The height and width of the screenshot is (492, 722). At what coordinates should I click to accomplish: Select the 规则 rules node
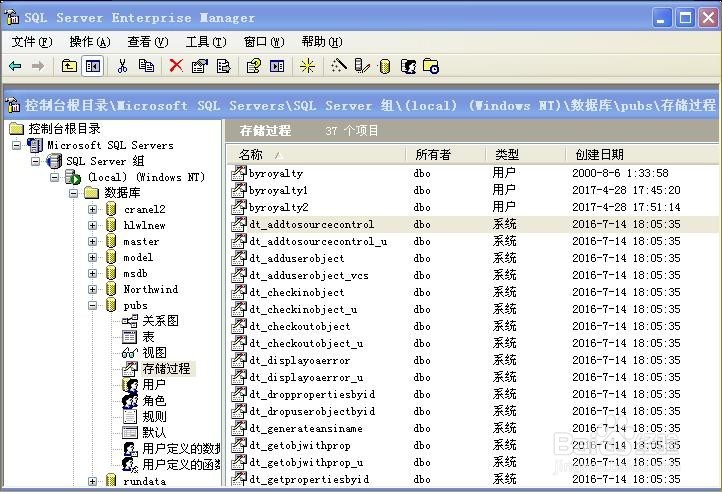(154, 417)
